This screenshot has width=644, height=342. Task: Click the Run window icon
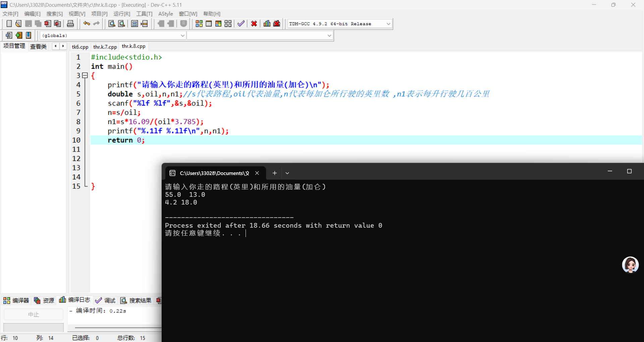[209, 23]
